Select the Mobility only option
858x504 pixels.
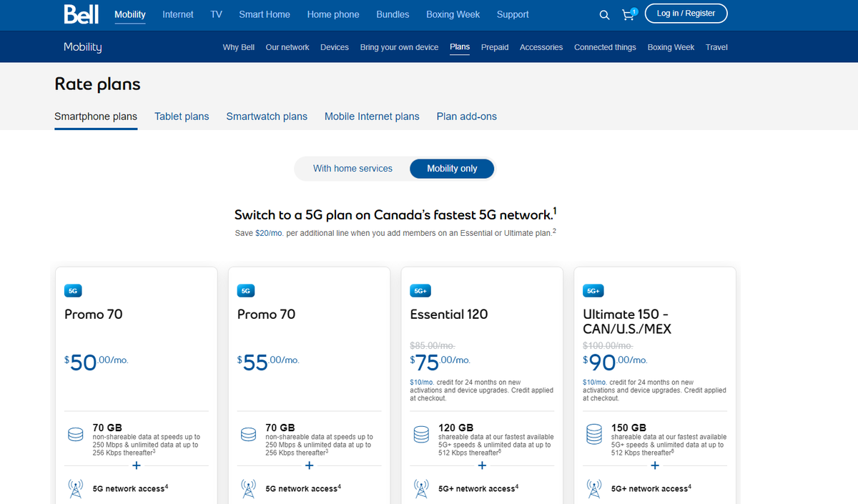pos(452,169)
